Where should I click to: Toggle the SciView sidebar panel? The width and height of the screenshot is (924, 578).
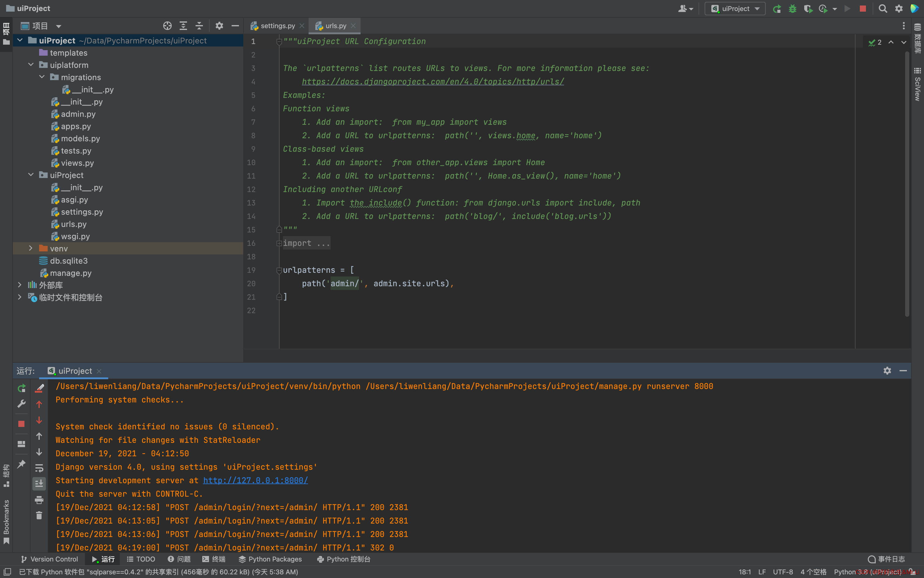click(918, 84)
